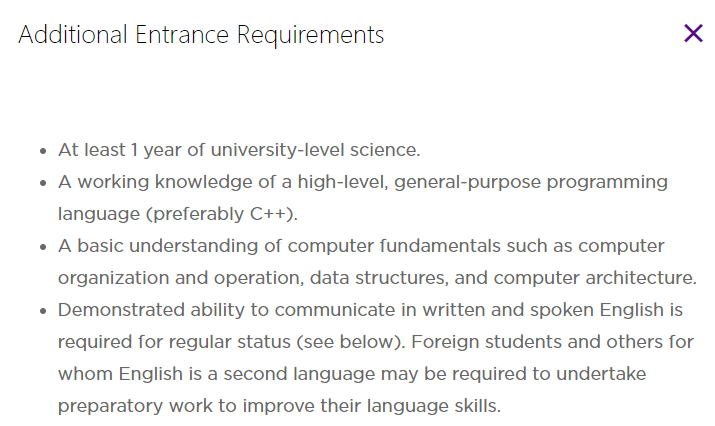
Task: Click the Additional Entrance Requirements heading
Action: click(201, 35)
